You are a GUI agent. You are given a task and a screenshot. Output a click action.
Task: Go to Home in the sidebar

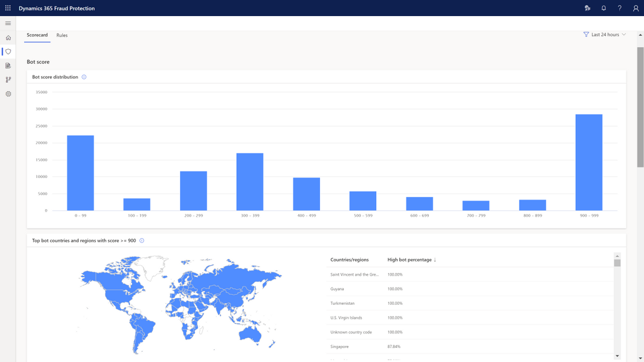[8, 38]
